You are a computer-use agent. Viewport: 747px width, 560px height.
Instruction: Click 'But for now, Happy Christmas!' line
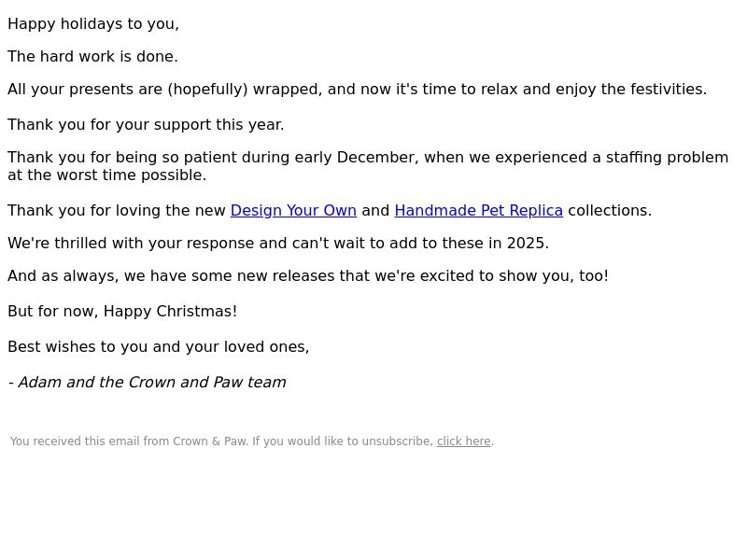[x=122, y=312]
